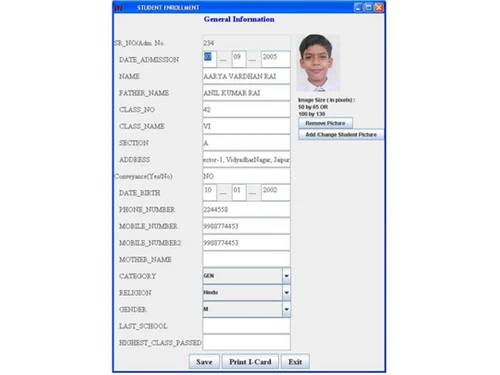Click the birth date year field 2002
Image resolution: width=500 pixels, height=375 pixels.
click(x=276, y=193)
